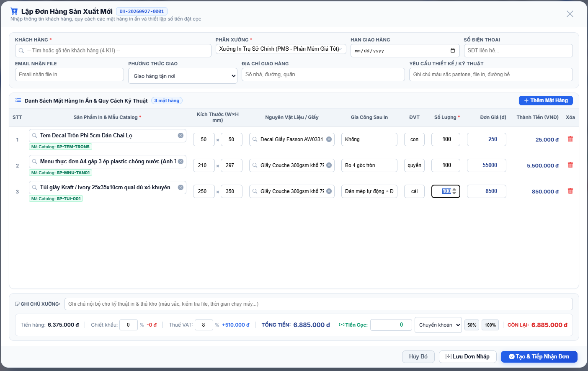Clear Giấy Couche material in row 3
The width and height of the screenshot is (588, 371).
click(329, 191)
